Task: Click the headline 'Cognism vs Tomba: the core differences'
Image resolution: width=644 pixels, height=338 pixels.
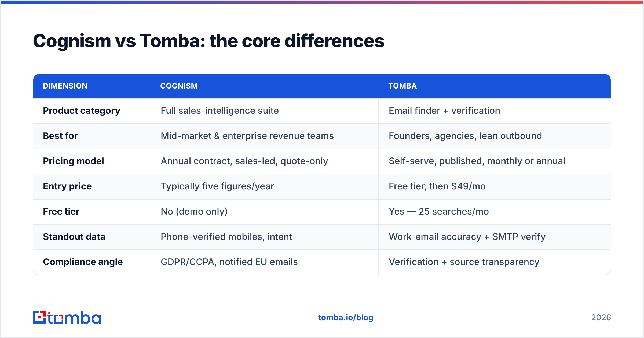Action: [x=208, y=41]
